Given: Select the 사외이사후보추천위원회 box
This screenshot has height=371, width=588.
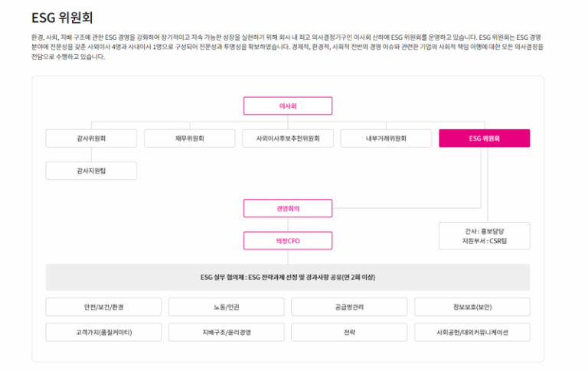Looking at the screenshot, I should [288, 138].
